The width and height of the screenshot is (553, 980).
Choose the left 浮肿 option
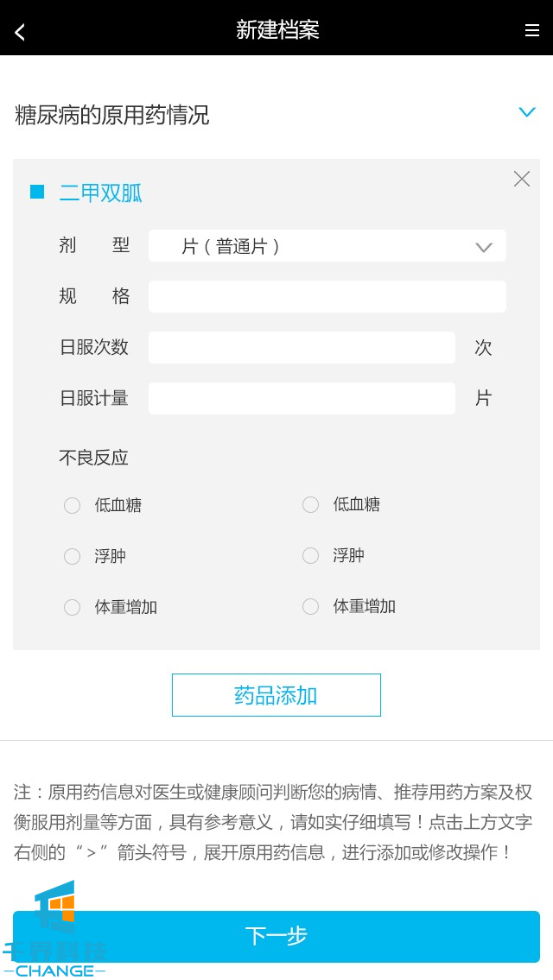pyautogui.click(x=73, y=556)
